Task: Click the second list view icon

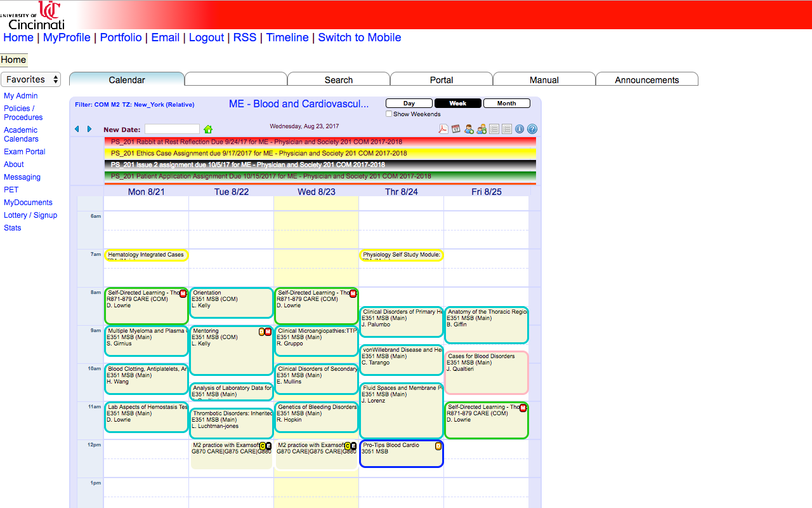Action: tap(507, 129)
